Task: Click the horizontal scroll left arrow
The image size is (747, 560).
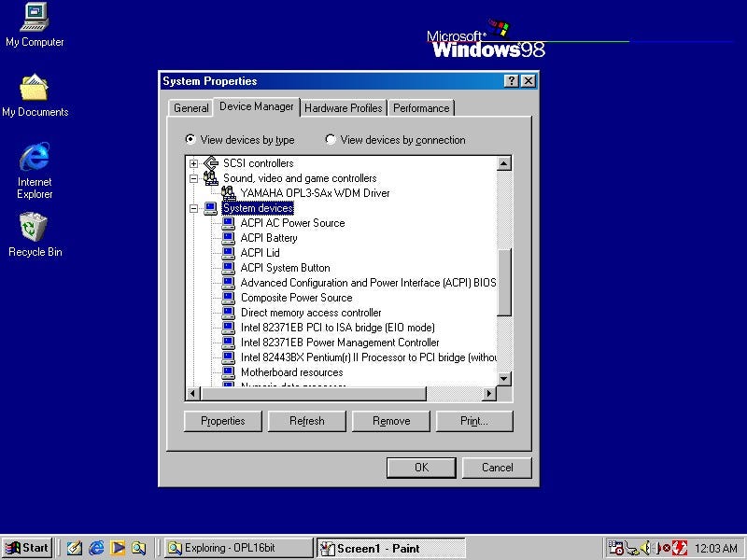Action: (x=193, y=394)
